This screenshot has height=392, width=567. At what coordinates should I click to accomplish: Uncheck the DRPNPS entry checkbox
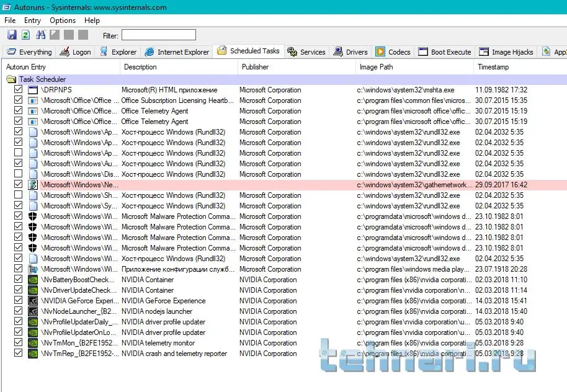point(18,89)
